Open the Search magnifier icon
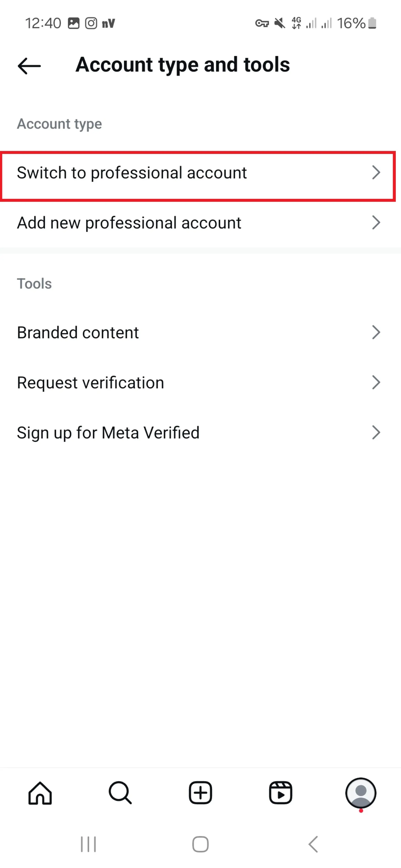Viewport: 401px width, 868px height. (120, 793)
